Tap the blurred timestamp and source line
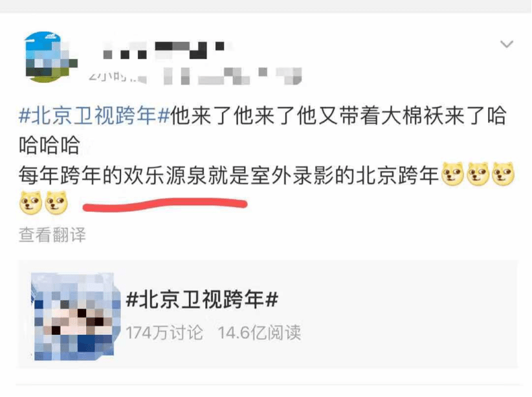Screen dimensions: 532x397 [195, 76]
